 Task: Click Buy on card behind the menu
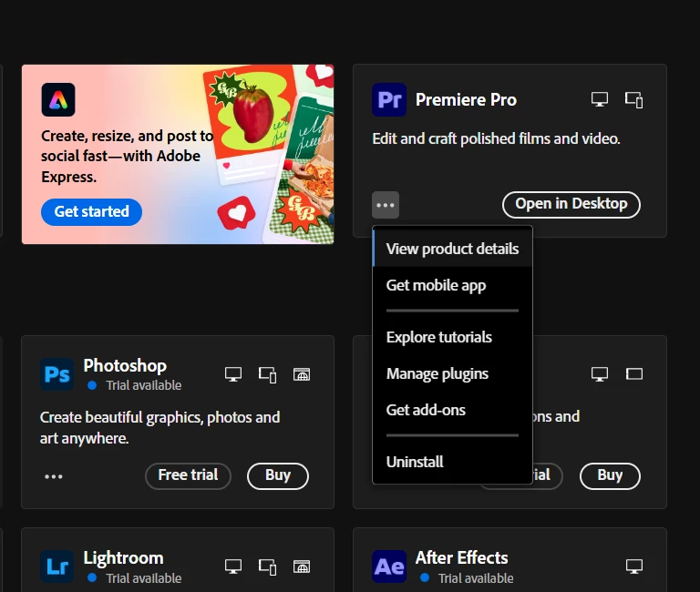(x=610, y=476)
